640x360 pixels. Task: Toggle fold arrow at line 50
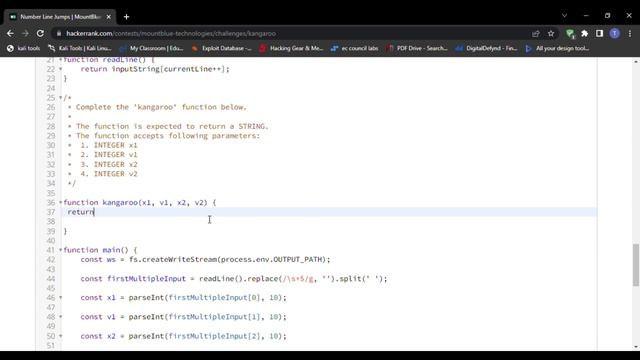[x=60, y=336]
